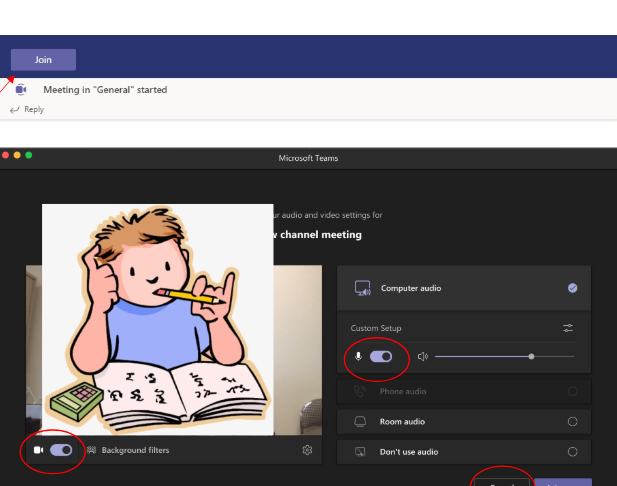Open device settings gear below the video preview
Image resolution: width=617 pixels, height=486 pixels.
307,450
